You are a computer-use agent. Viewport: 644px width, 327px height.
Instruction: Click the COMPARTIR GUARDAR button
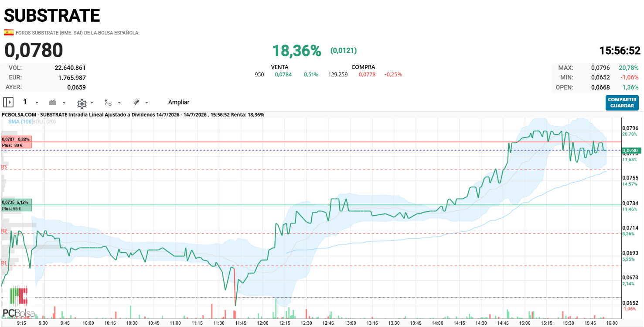coord(622,103)
